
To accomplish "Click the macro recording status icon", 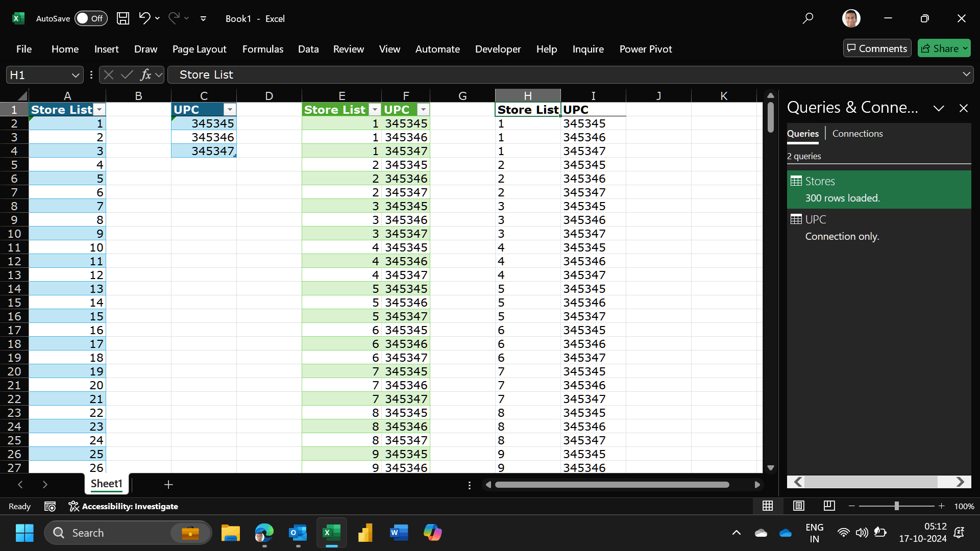I will pyautogui.click(x=50, y=506).
